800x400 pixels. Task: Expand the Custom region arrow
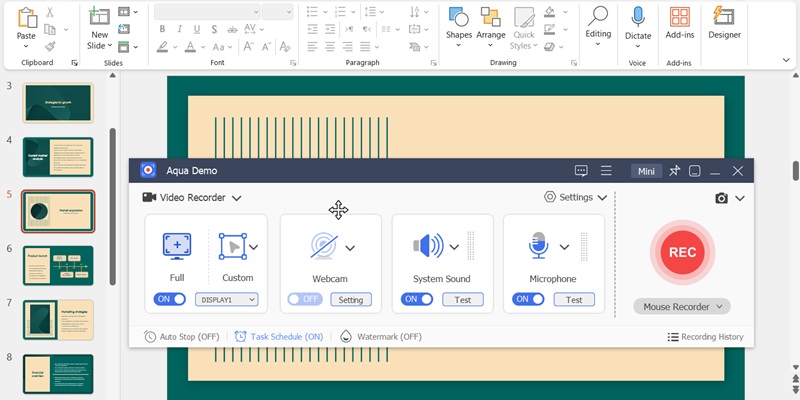(254, 247)
